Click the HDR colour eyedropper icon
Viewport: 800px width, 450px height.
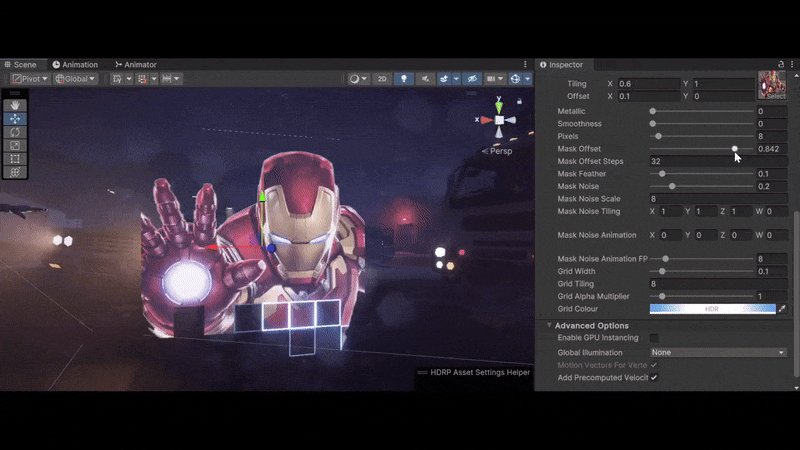click(x=782, y=309)
